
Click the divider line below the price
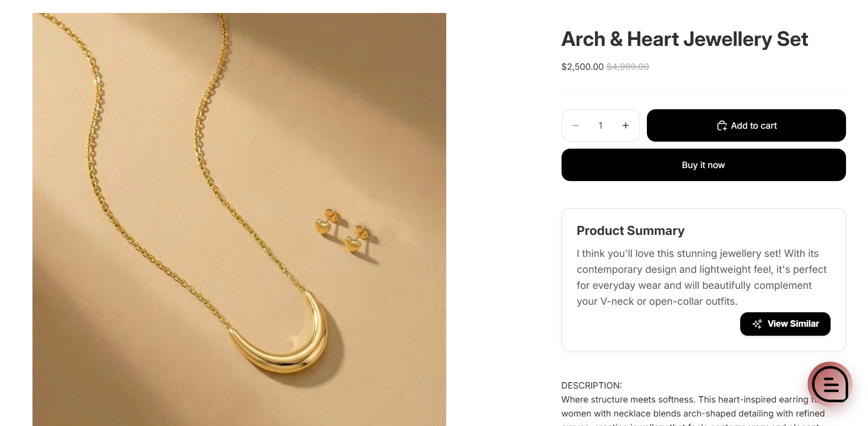(703, 92)
